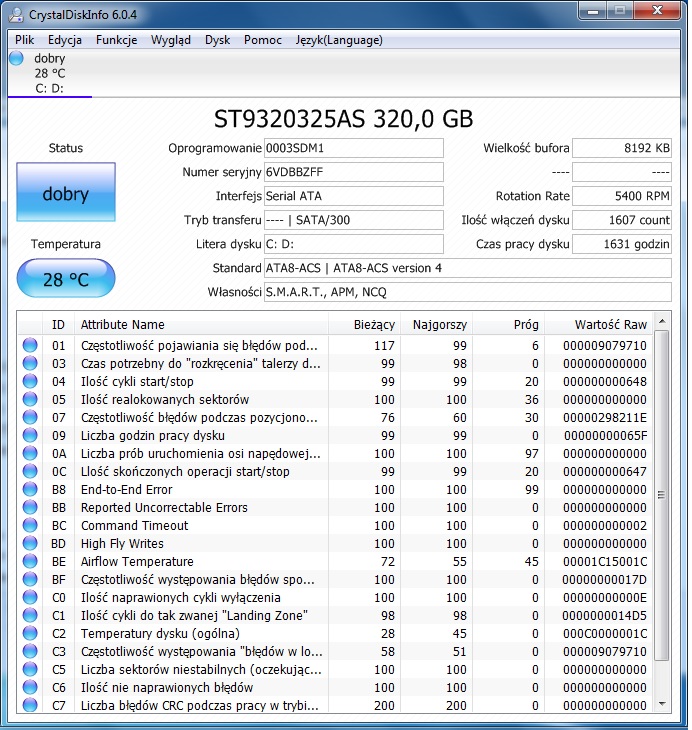Click status orb for End-to-End Error row
Screen dimensions: 692x730
pos(30,489)
